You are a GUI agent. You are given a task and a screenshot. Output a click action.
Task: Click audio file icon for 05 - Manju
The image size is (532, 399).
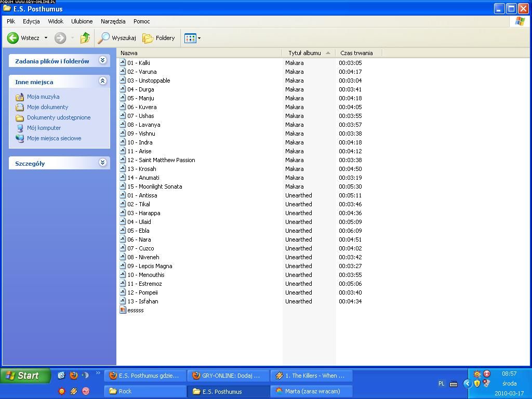click(123, 98)
